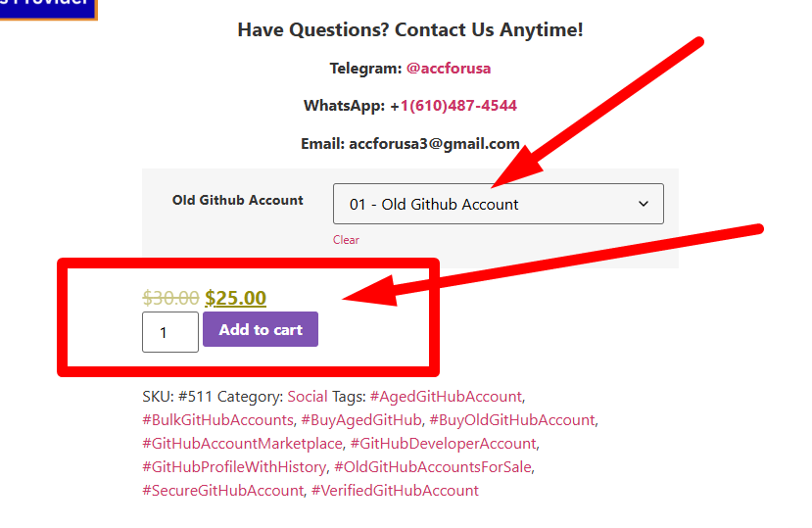Click the $25.00 sale price
The height and width of the screenshot is (528, 812).
click(236, 298)
